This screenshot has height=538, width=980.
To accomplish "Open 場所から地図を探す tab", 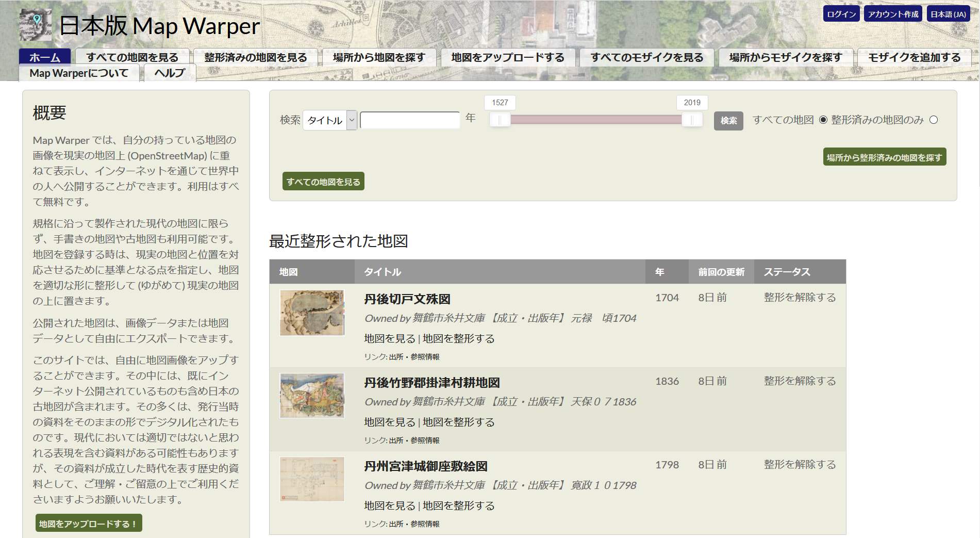I will coord(379,57).
